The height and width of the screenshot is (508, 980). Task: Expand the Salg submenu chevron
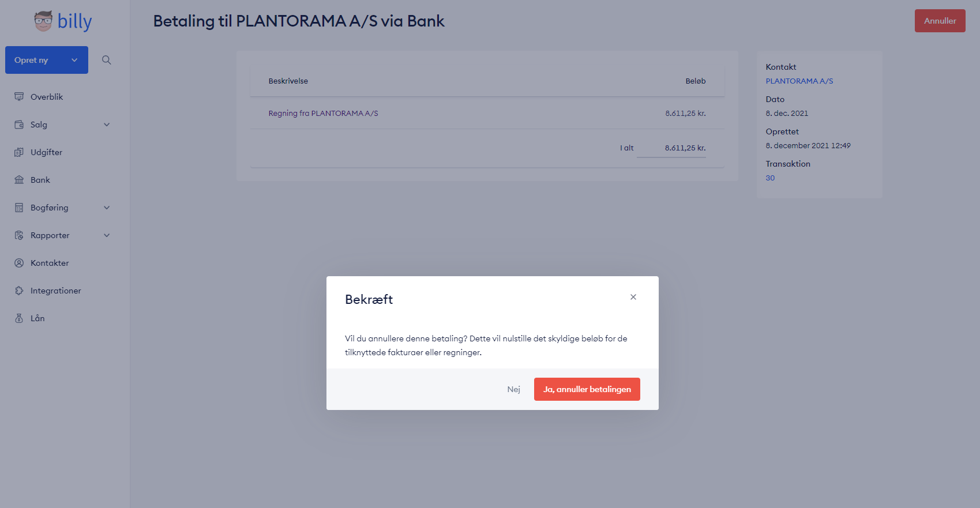pyautogui.click(x=107, y=125)
